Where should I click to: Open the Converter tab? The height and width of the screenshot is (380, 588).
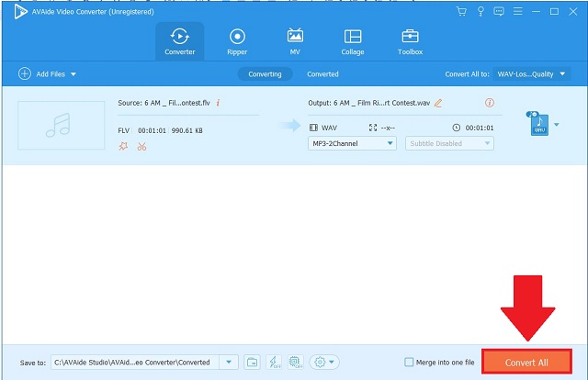point(180,41)
